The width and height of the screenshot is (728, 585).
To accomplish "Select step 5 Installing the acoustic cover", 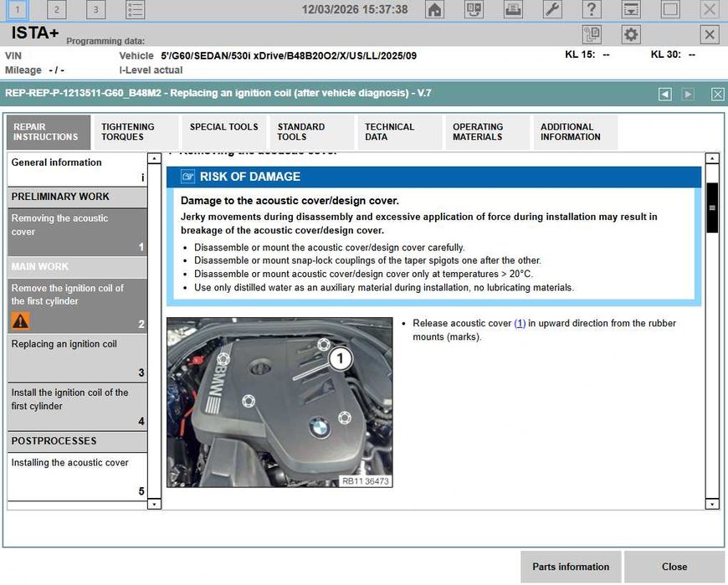I will pyautogui.click(x=77, y=477).
